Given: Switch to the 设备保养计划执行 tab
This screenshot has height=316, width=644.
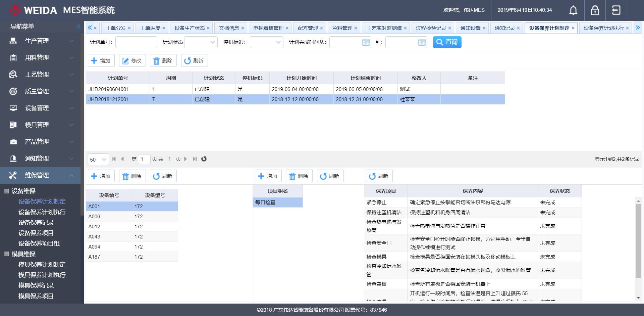Looking at the screenshot, I should [603, 28].
